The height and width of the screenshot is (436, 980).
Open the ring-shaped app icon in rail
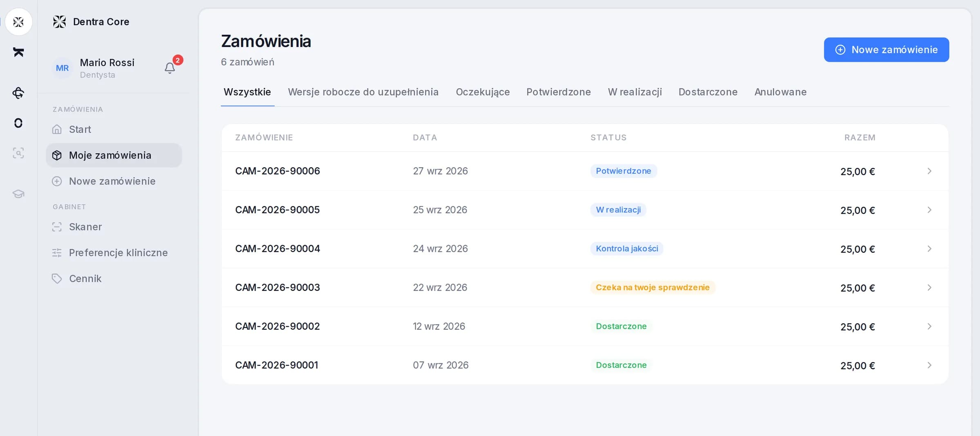pos(18,123)
